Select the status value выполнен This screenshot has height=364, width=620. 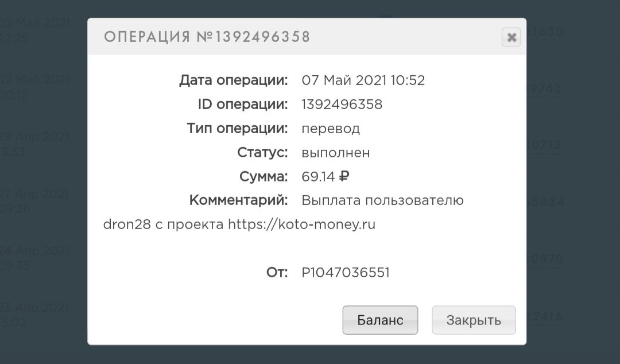(x=336, y=152)
